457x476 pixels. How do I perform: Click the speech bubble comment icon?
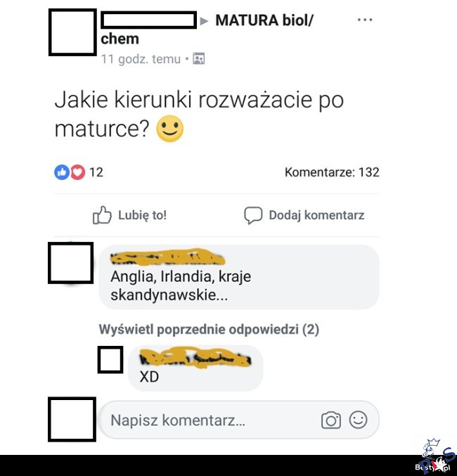[253, 215]
